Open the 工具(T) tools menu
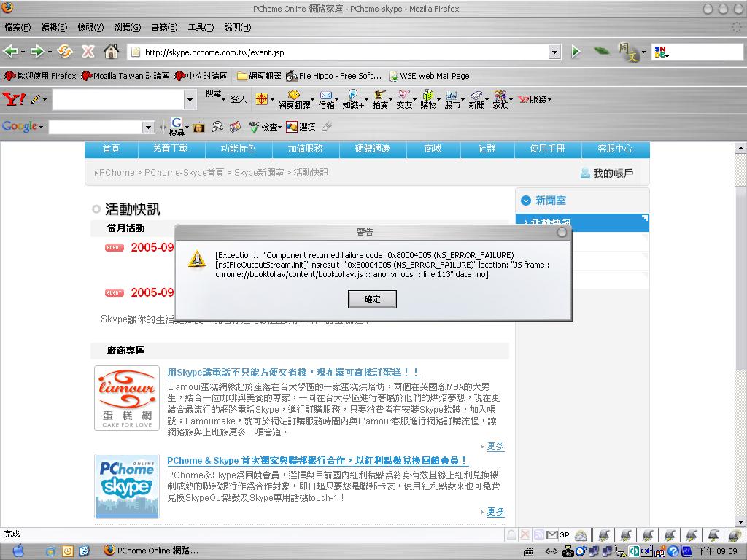This screenshot has height=560, width=747. [x=201, y=27]
